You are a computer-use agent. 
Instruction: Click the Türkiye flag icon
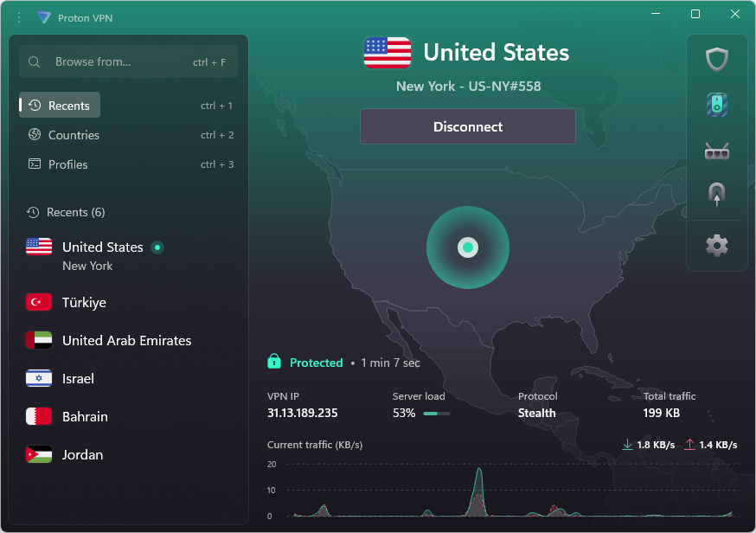click(x=39, y=302)
